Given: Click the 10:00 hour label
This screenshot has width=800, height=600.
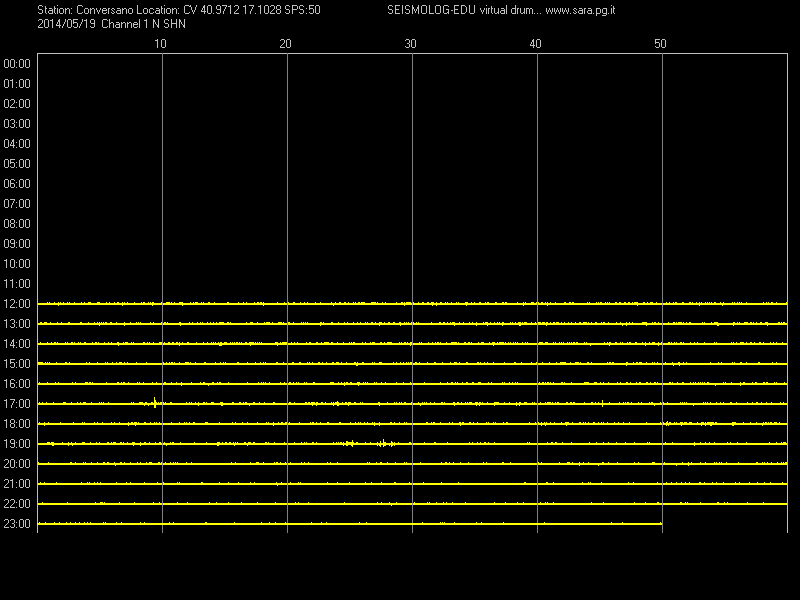Looking at the screenshot, I should (x=17, y=264).
